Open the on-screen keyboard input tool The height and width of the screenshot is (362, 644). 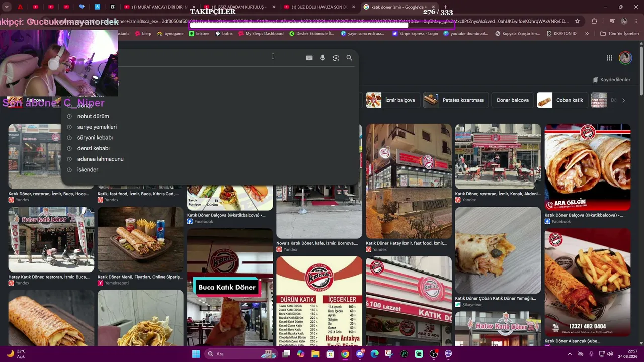pyautogui.click(x=309, y=58)
